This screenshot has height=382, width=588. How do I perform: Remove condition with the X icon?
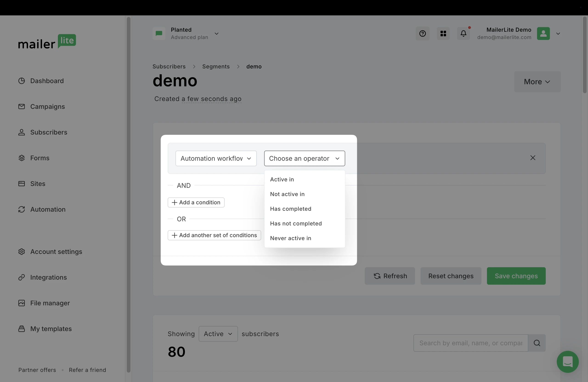tap(533, 158)
